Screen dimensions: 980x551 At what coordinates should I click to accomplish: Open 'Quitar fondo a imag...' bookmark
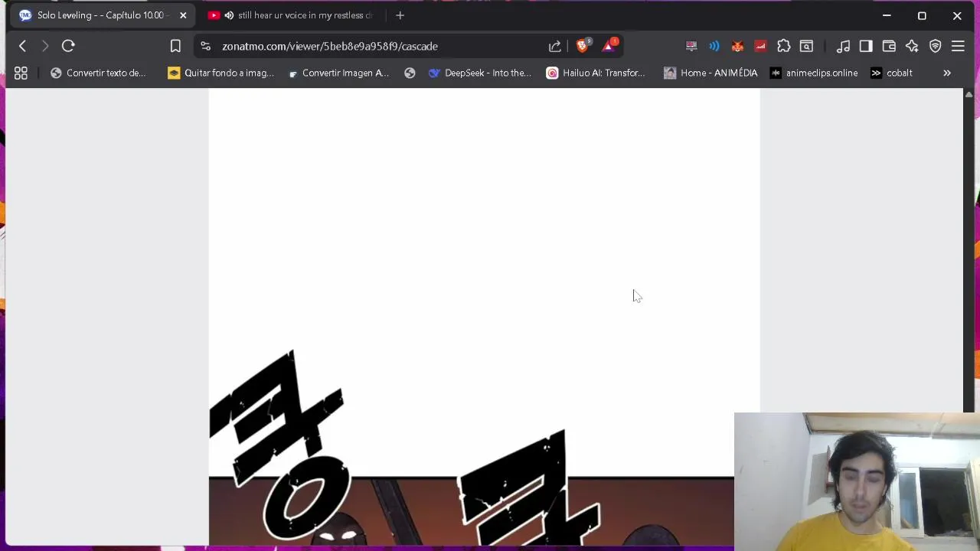point(220,73)
